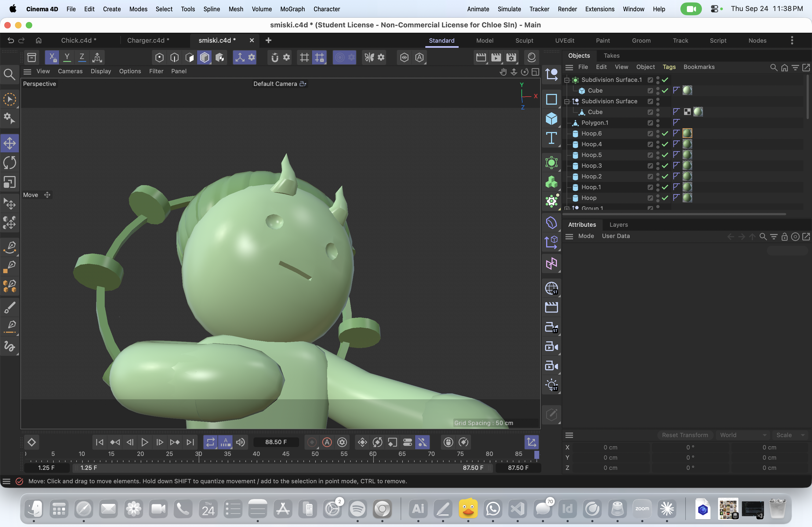Open Edit Render Settings icon
Image resolution: width=812 pixels, height=527 pixels.
(x=511, y=57)
